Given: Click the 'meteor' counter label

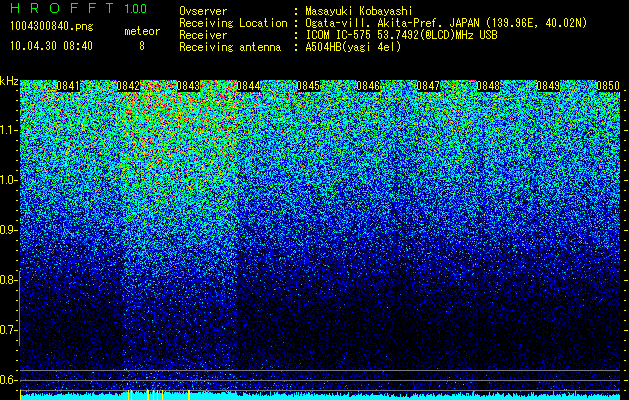Looking at the screenshot, I should coord(142,31).
